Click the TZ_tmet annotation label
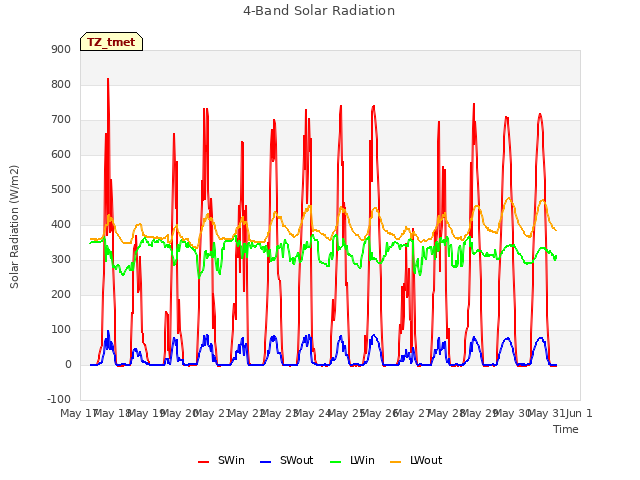640x480 pixels. pos(111,42)
